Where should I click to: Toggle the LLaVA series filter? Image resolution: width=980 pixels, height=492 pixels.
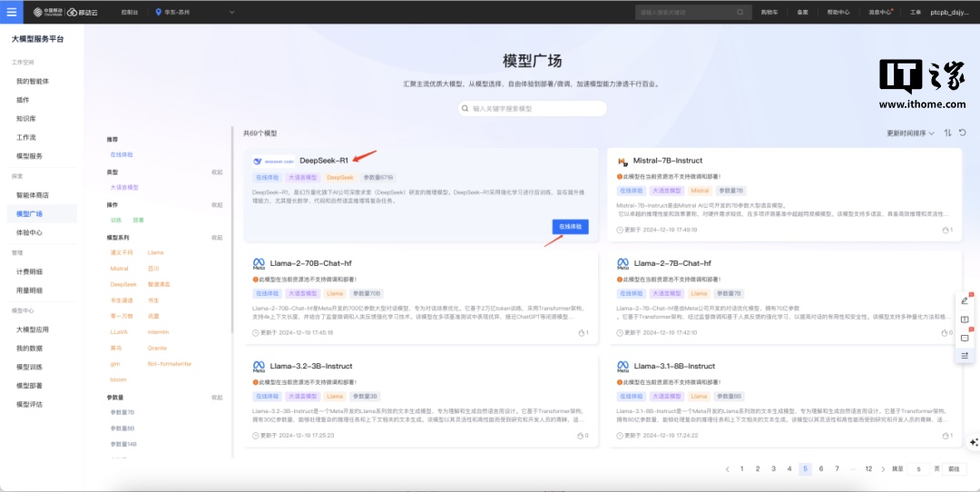[x=117, y=332]
